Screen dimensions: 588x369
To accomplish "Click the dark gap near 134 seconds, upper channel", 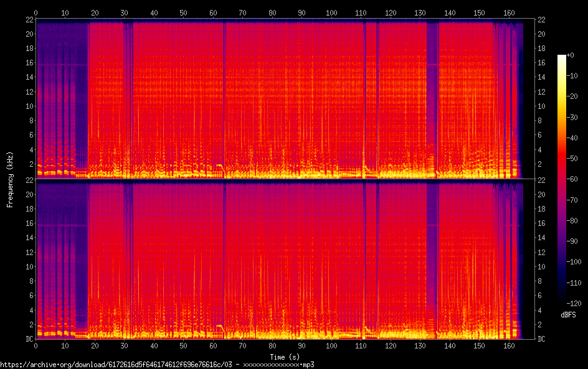I will 432,93.
